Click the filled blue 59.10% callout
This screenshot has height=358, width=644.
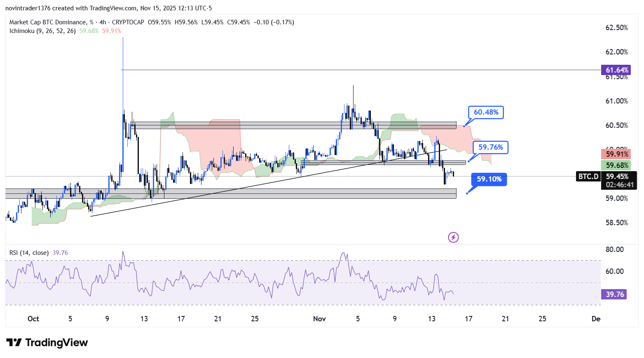coord(489,179)
